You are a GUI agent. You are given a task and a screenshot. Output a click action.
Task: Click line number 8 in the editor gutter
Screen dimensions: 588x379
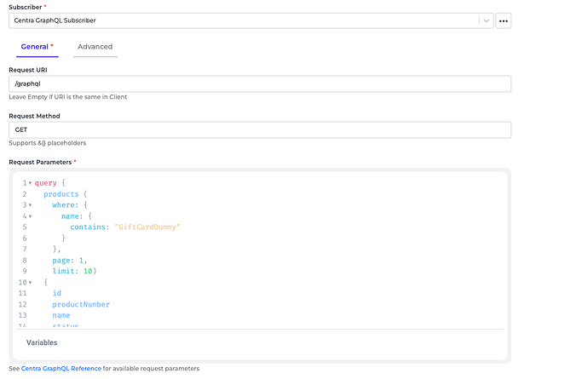[x=25, y=260]
